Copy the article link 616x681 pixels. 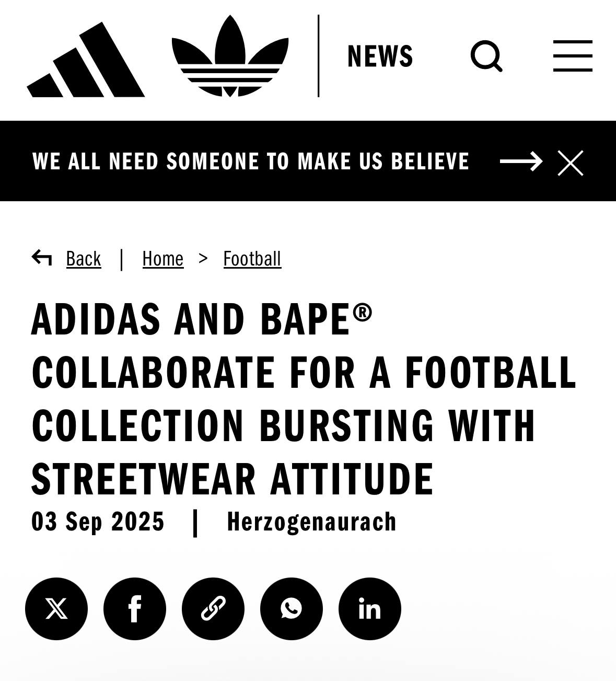coord(213,609)
